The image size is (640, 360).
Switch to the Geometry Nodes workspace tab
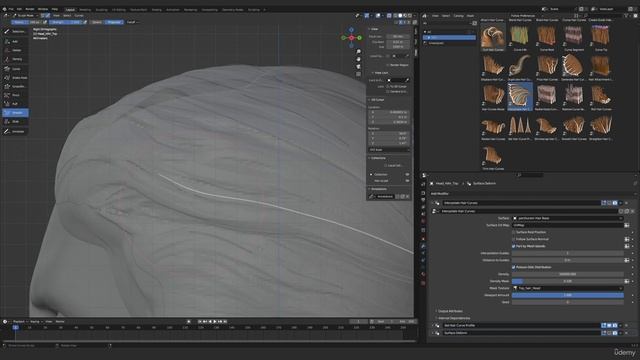point(232,9)
